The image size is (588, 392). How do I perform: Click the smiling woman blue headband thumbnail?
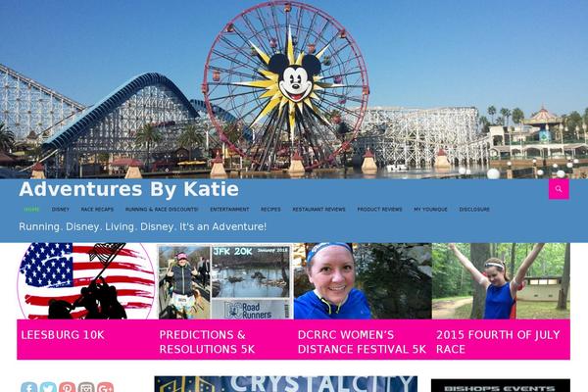tap(363, 281)
